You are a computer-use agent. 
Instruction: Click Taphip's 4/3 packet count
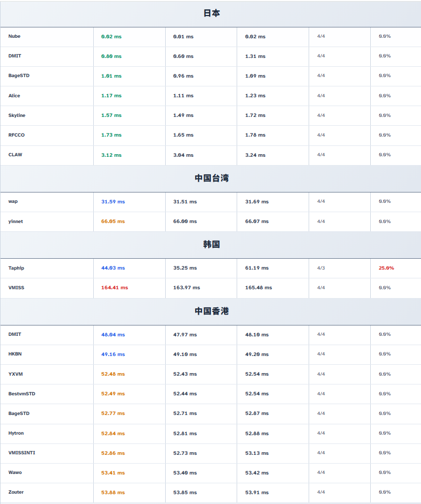click(x=321, y=268)
